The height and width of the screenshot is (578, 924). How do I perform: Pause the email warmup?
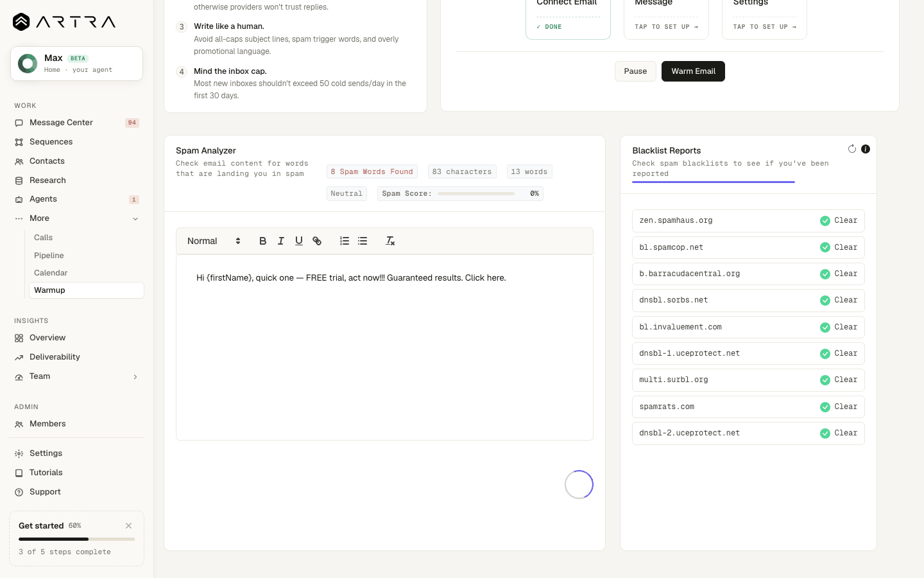pos(635,71)
